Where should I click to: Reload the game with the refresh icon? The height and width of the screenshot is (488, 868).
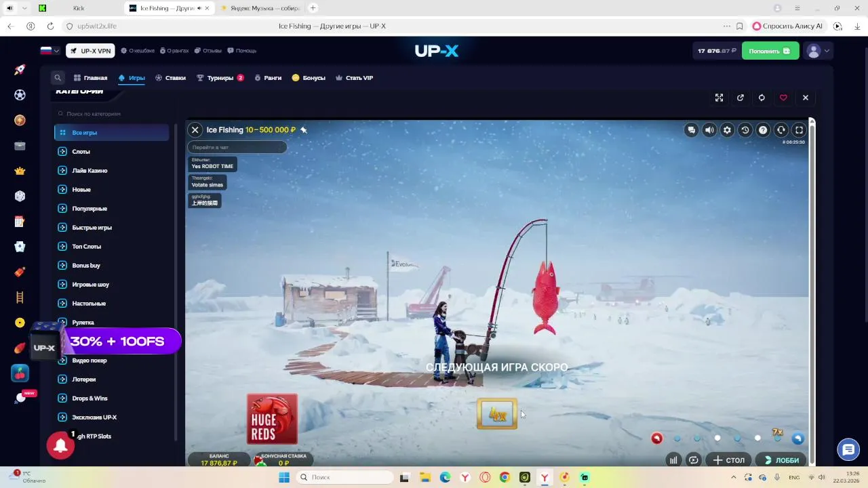pos(762,98)
